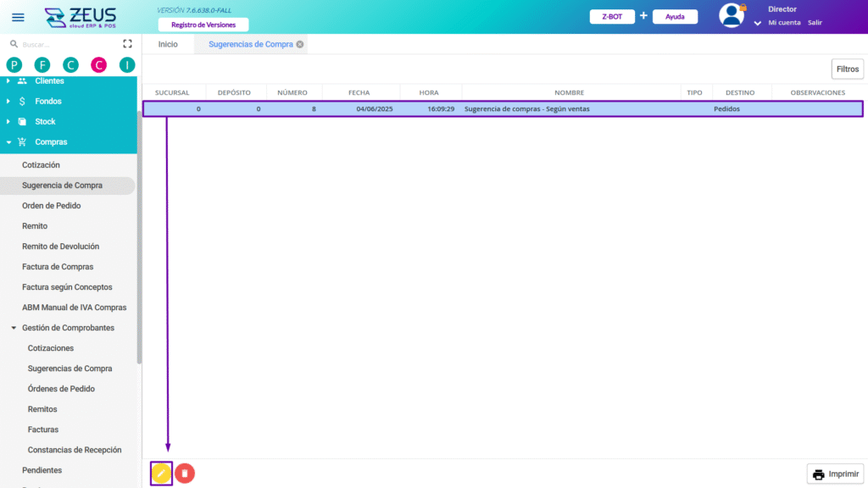
Task: Sort by NÚMERO column header
Action: pos(292,93)
